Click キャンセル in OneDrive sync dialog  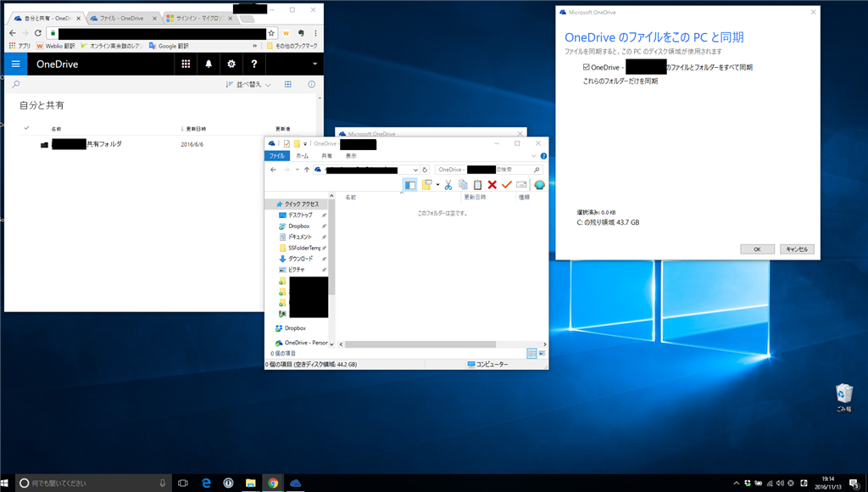tap(797, 249)
